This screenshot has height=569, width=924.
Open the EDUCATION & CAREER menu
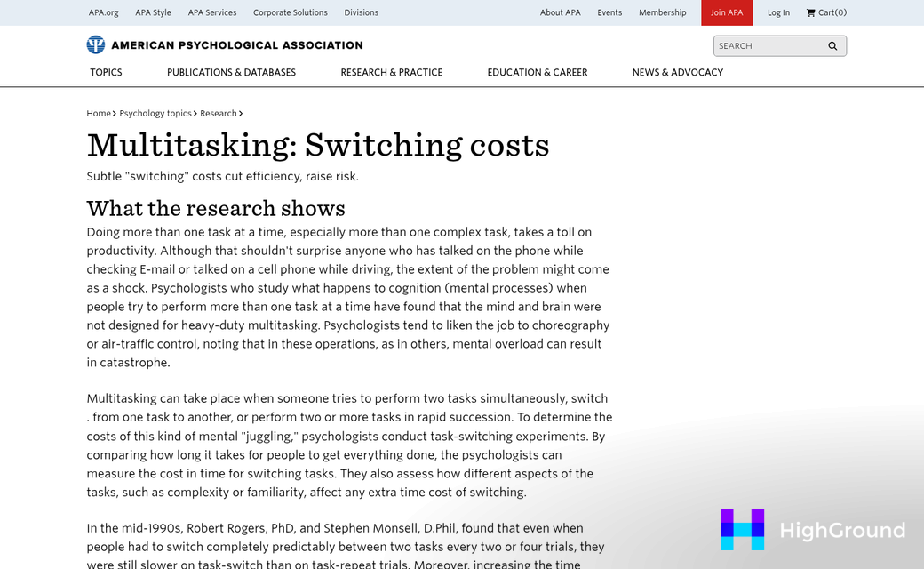[538, 73]
